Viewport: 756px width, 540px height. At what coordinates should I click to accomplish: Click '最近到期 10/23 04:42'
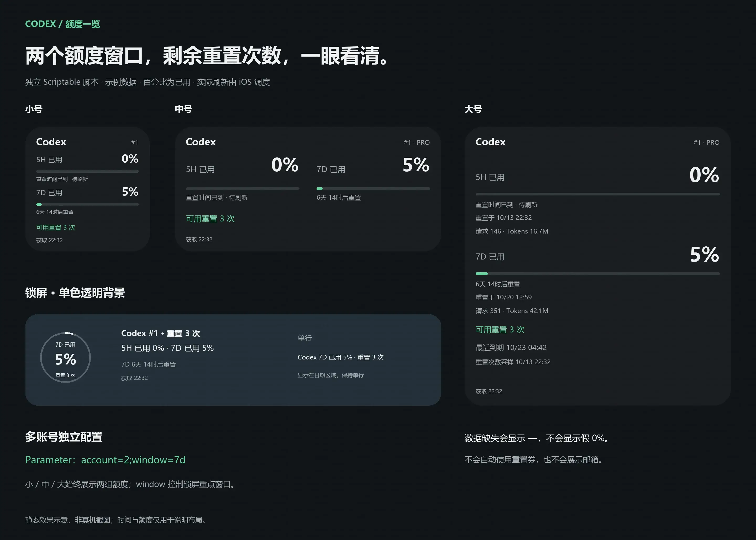coord(511,347)
